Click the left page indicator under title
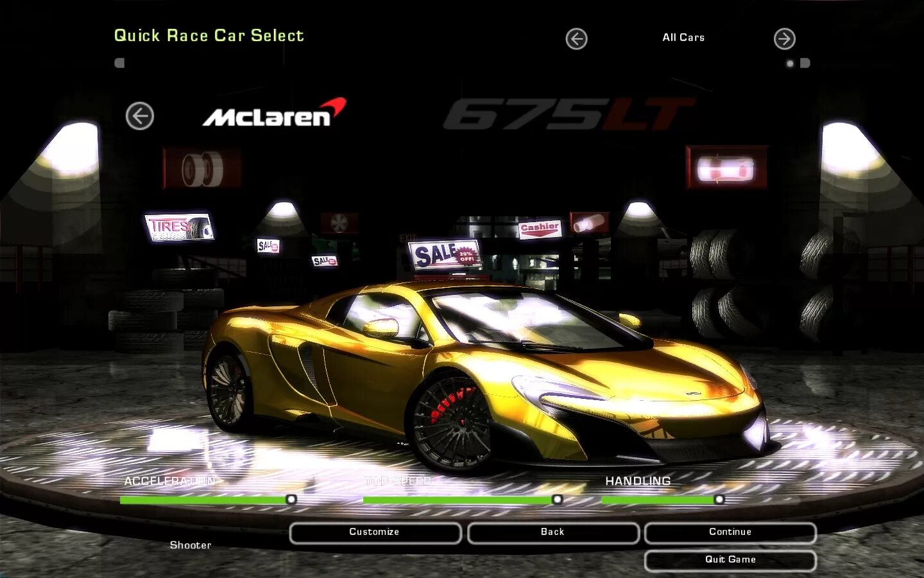The height and width of the screenshot is (578, 924). coord(119,63)
